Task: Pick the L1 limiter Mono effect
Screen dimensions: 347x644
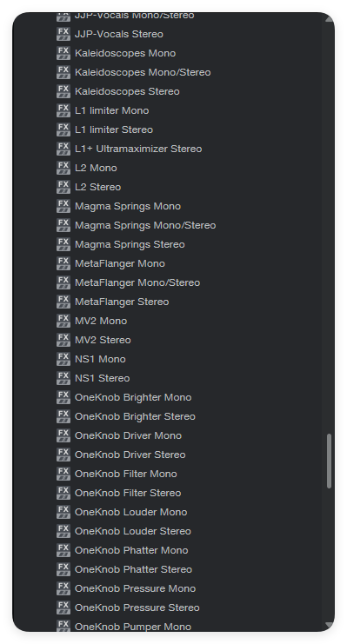Action: coord(112,110)
